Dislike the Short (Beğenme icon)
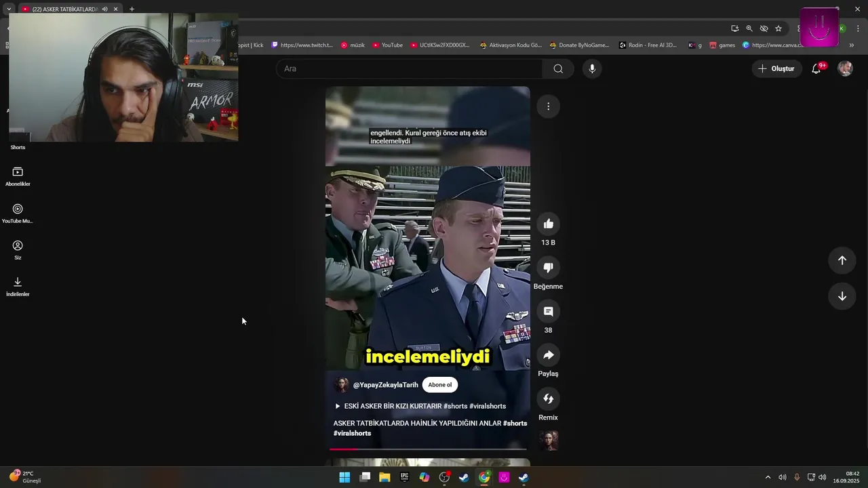This screenshot has height=488, width=868. point(548,268)
